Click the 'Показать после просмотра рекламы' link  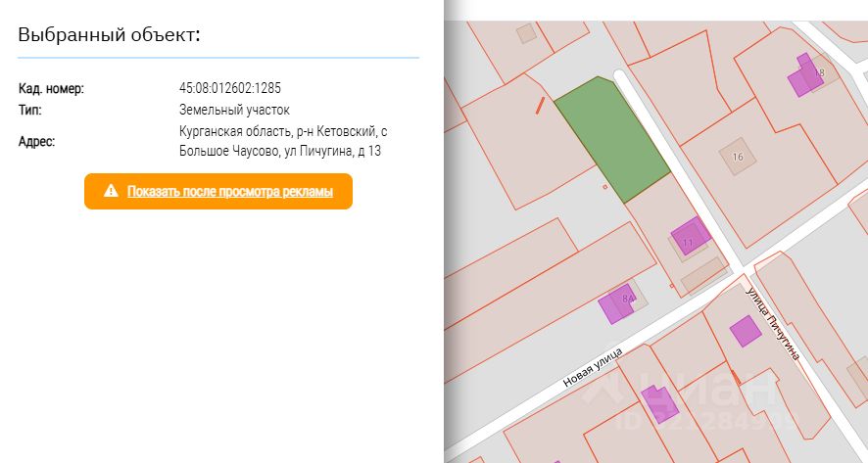click(229, 192)
